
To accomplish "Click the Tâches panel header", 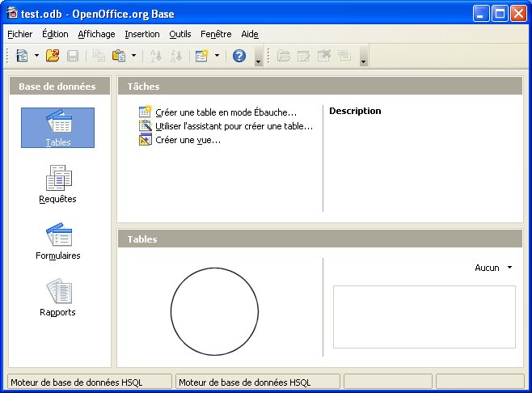I will click(320, 87).
